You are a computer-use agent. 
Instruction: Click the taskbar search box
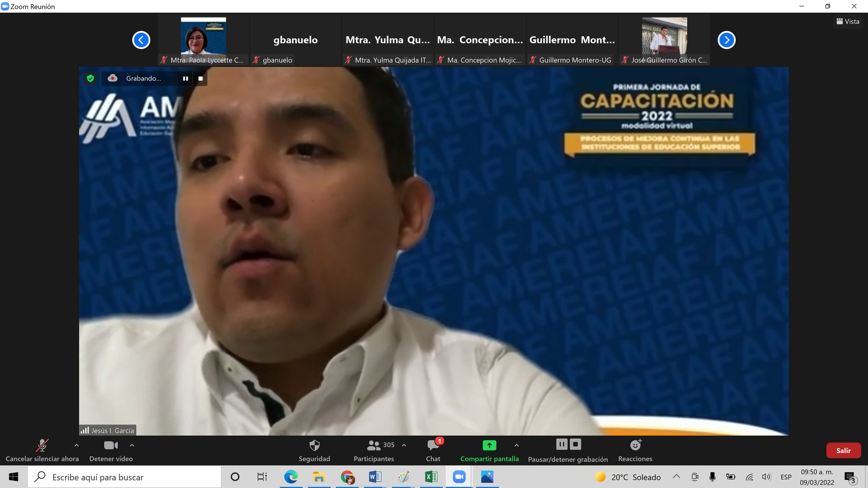point(125,477)
